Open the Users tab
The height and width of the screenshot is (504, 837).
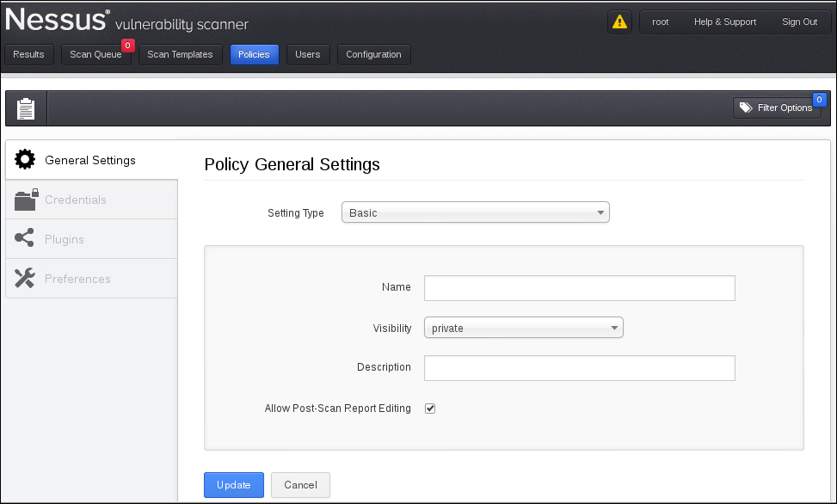[x=308, y=54]
